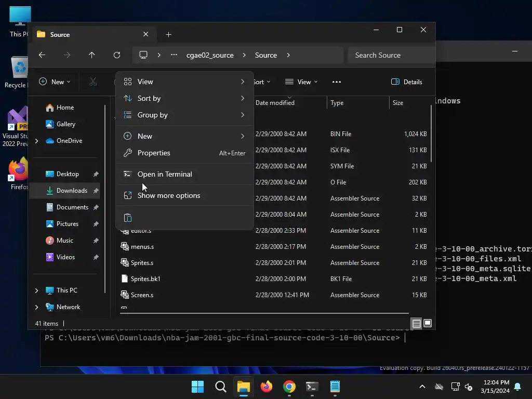
Task: Close the Source tab
Action: [145, 34]
